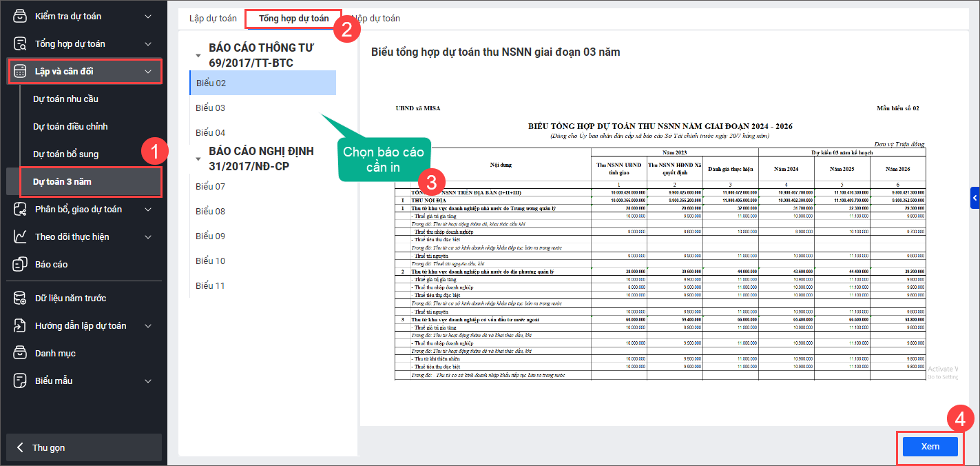The image size is (980, 466).
Task: Collapse the Lập và cân đối menu chevron
Action: pyautogui.click(x=148, y=71)
